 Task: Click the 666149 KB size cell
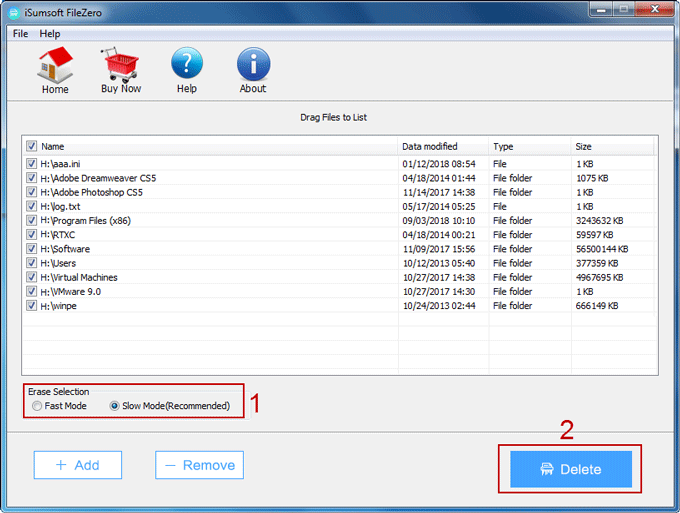point(597,306)
